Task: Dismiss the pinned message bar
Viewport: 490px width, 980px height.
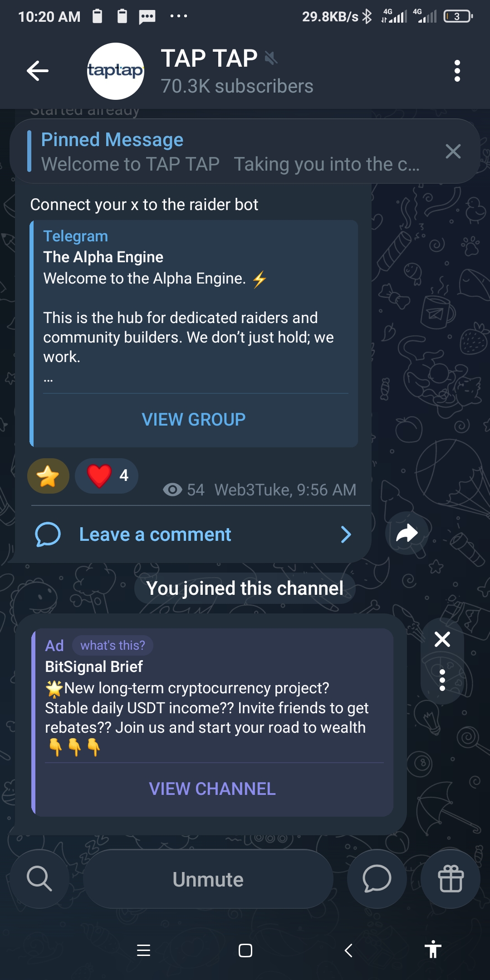Action: (453, 152)
